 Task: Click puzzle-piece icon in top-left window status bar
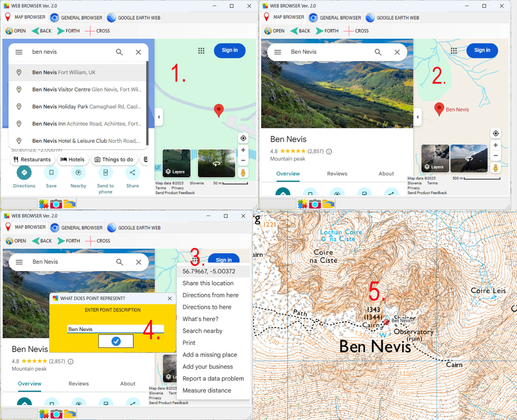click(43, 204)
